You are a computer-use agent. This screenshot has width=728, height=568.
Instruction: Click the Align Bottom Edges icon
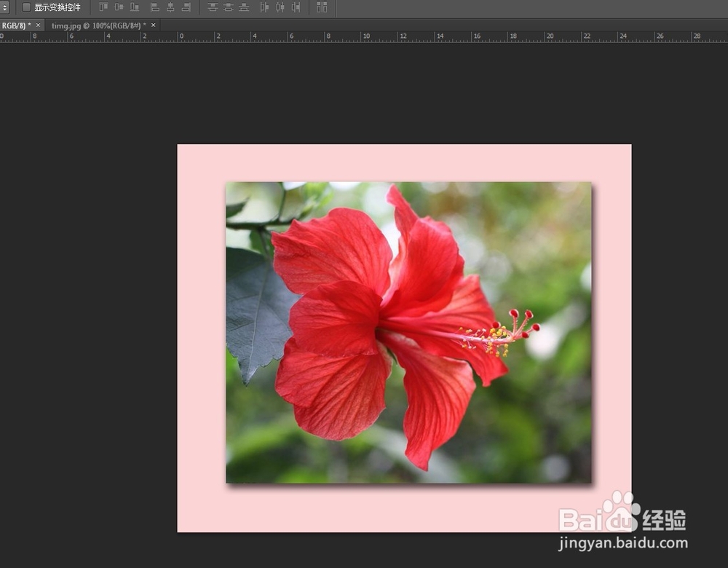[135, 7]
